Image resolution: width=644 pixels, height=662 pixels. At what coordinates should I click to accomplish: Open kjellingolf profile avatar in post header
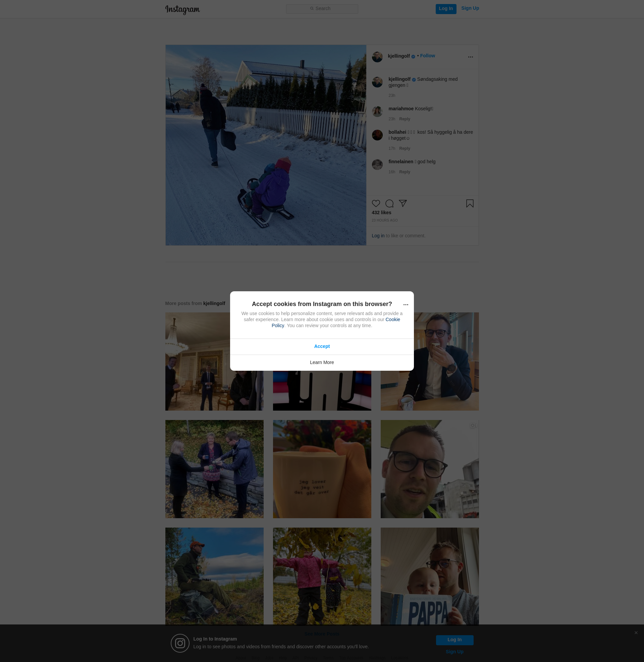(x=377, y=57)
